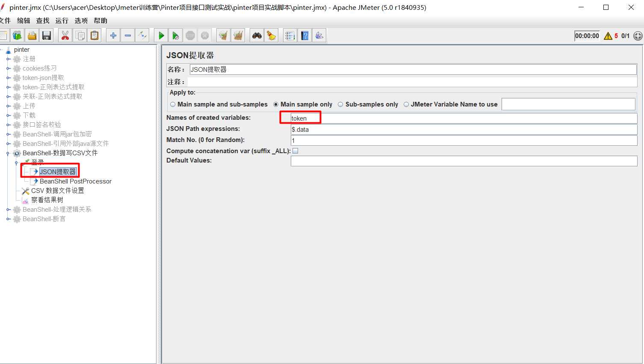Select the 下载 tree item
This screenshot has width=644, height=364.
tap(29, 115)
